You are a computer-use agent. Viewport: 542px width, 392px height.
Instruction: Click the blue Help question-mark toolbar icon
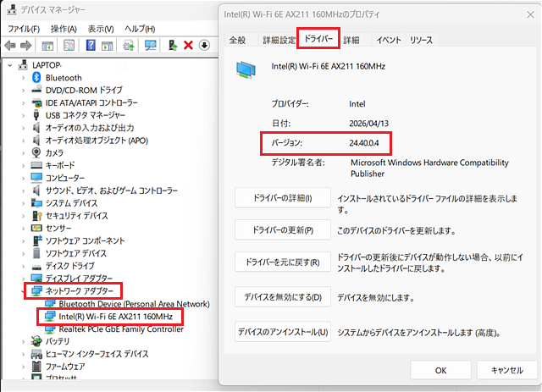point(91,45)
